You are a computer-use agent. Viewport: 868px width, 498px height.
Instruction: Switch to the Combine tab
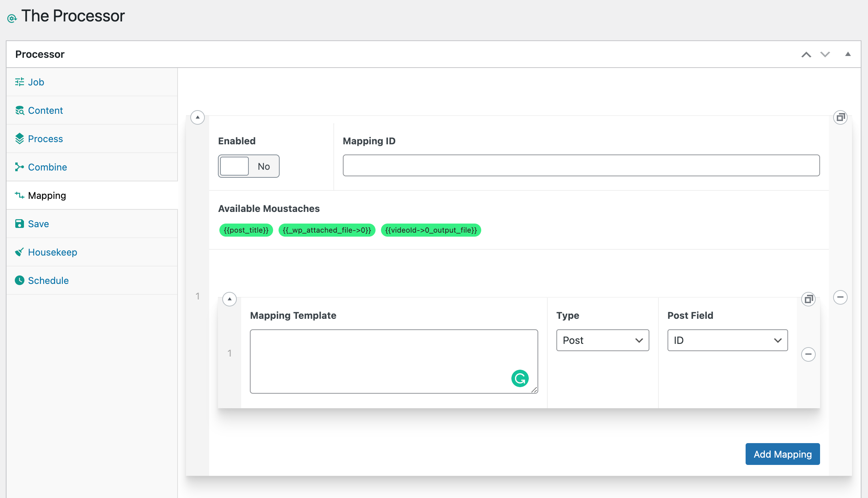[47, 167]
